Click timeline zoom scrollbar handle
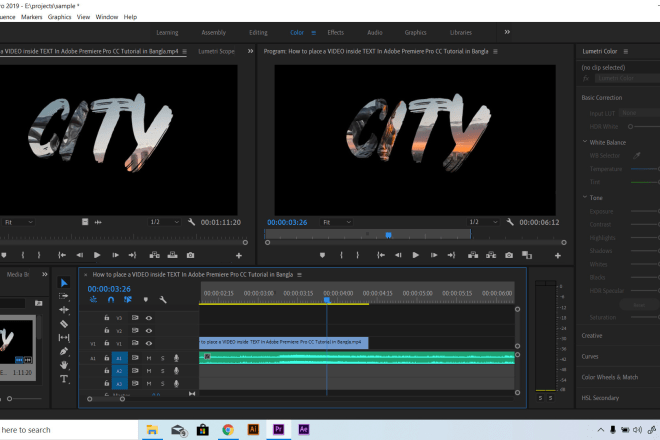Screen dimensions: 660x440 tap(122, 399)
